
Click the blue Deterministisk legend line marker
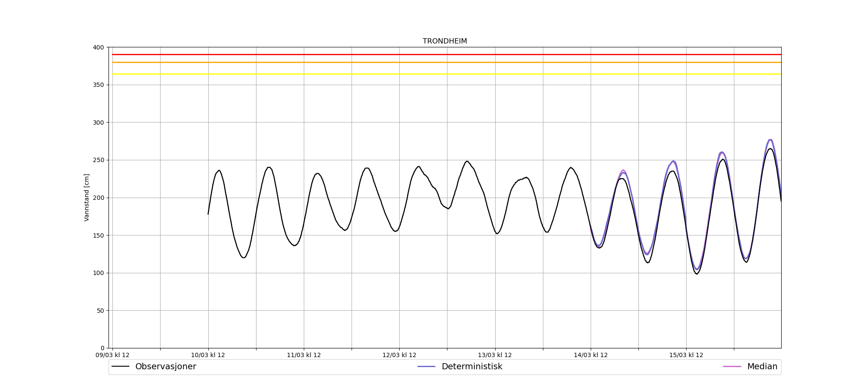[x=426, y=367]
